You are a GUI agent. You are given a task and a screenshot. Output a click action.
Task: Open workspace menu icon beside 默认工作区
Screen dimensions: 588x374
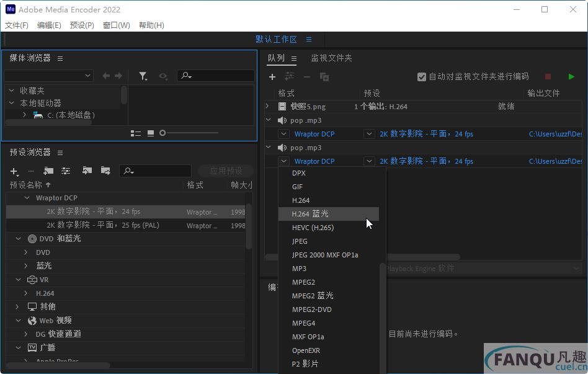point(309,40)
